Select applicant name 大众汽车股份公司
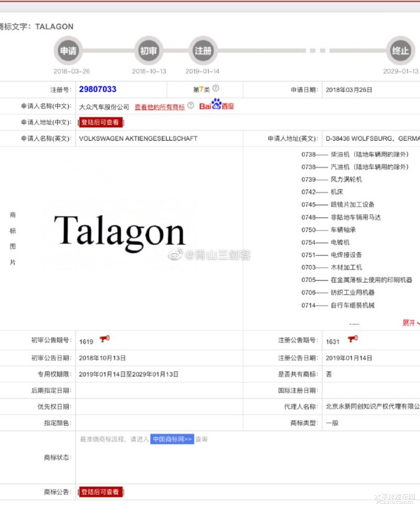Viewport: 420px width, 508px height. [x=104, y=107]
